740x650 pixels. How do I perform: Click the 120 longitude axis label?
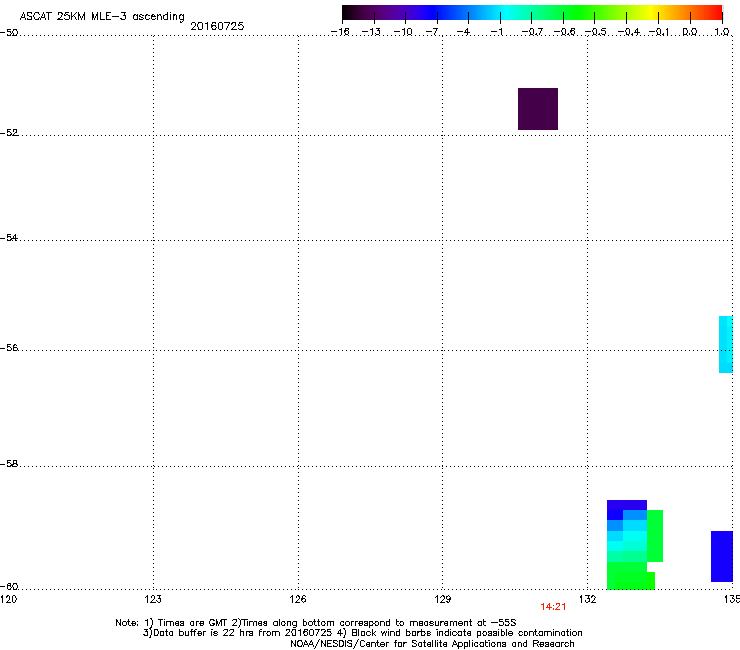click(8, 599)
